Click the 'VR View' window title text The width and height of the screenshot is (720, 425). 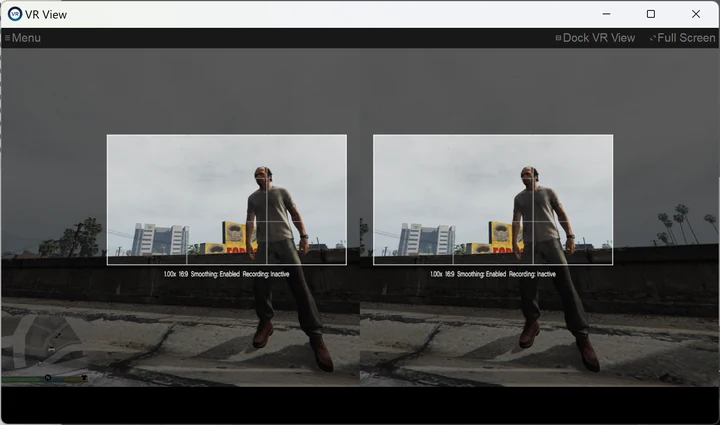46,15
